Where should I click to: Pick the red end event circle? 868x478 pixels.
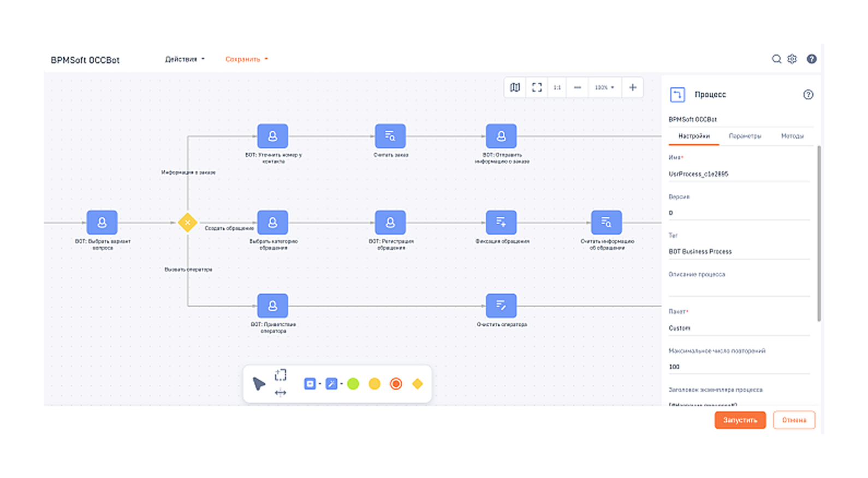(x=396, y=384)
